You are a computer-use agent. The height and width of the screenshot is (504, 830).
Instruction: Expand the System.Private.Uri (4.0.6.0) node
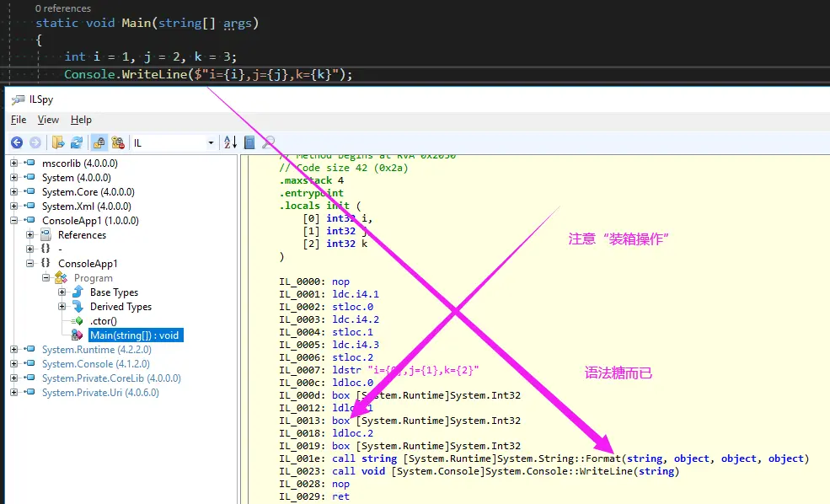[x=14, y=392]
